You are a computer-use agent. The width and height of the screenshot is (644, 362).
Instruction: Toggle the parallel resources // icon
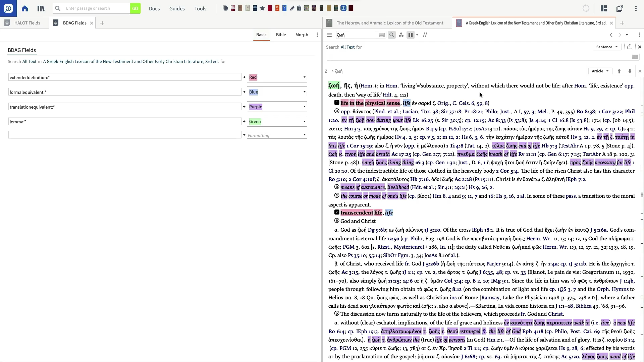425,35
